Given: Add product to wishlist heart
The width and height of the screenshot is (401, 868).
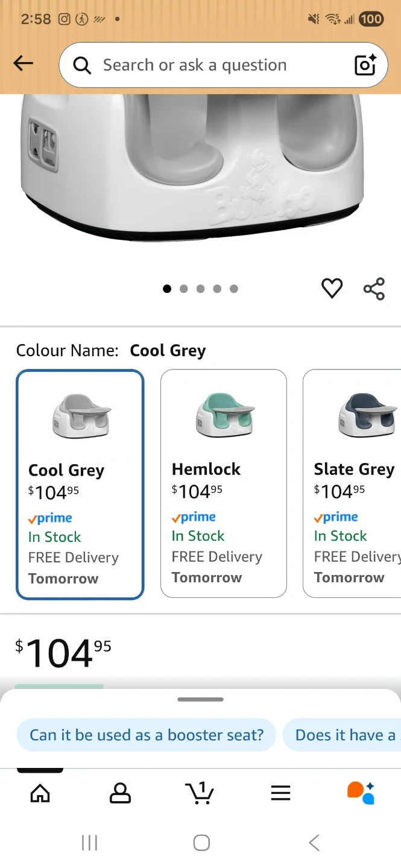Looking at the screenshot, I should point(332,289).
